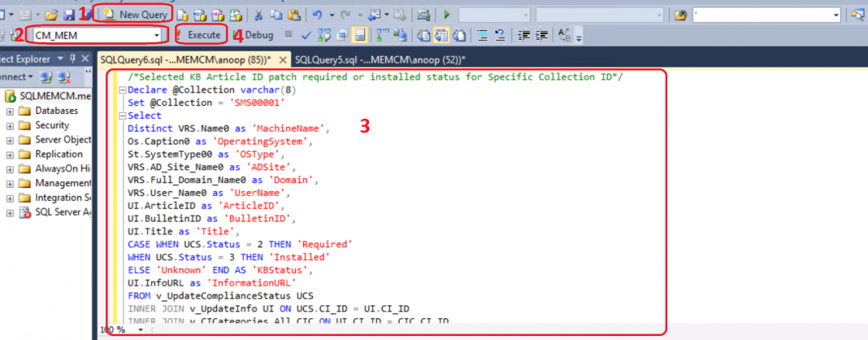Click the Open File folder icon
This screenshot has width=868, height=340.
pyautogui.click(x=51, y=15)
